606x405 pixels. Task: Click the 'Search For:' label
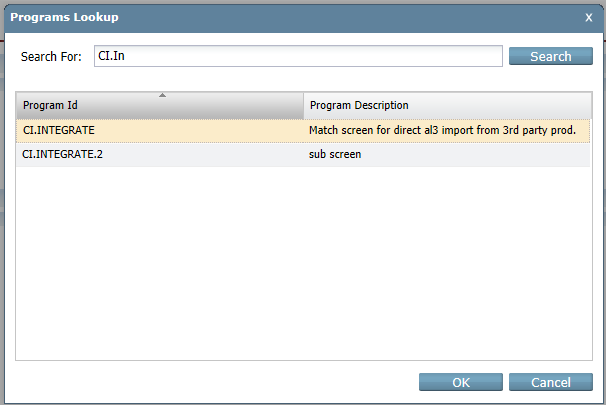51,57
